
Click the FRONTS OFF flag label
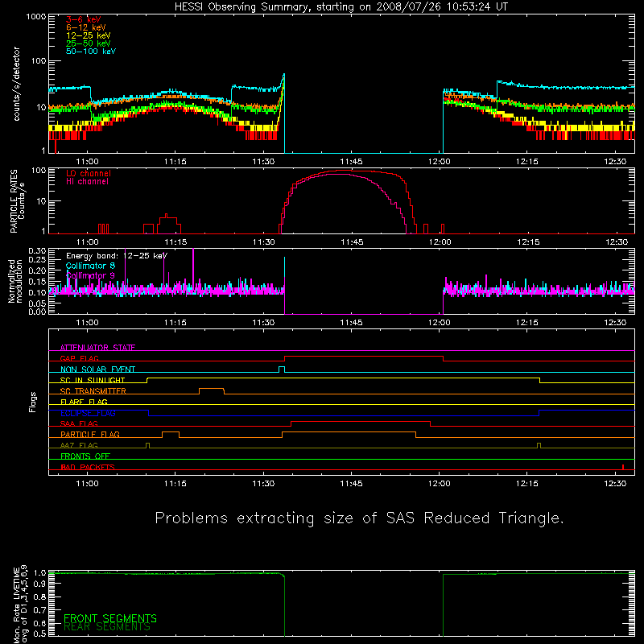(x=85, y=456)
